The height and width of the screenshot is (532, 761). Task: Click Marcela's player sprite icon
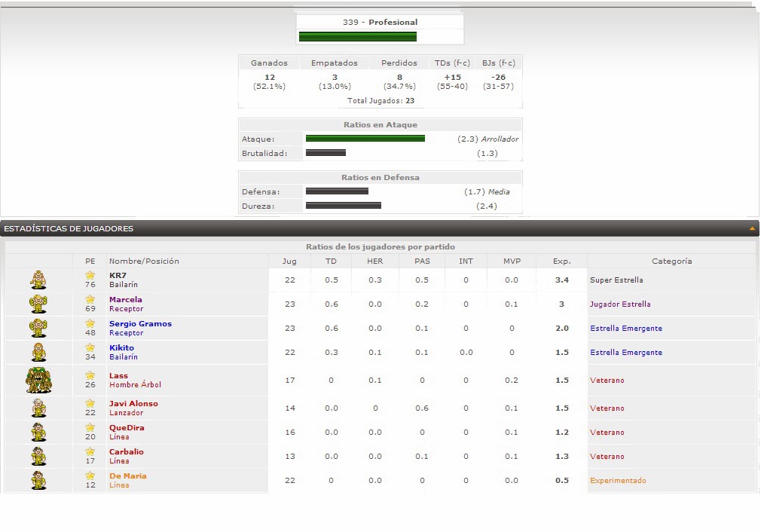[38, 304]
